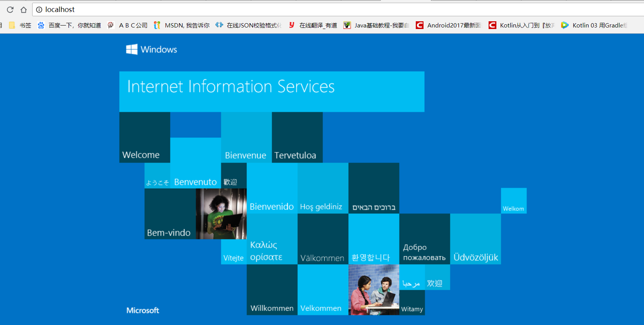Click the Arabic مرحبا tile
Viewport: 644px width, 325px height.
tap(412, 277)
